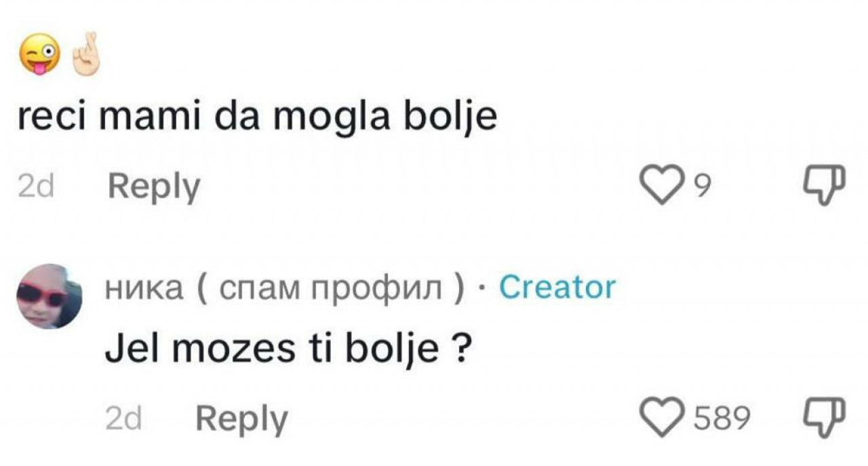Click the 2d timestamp under the creator's reply
The height and width of the screenshot is (466, 868).
tap(124, 419)
